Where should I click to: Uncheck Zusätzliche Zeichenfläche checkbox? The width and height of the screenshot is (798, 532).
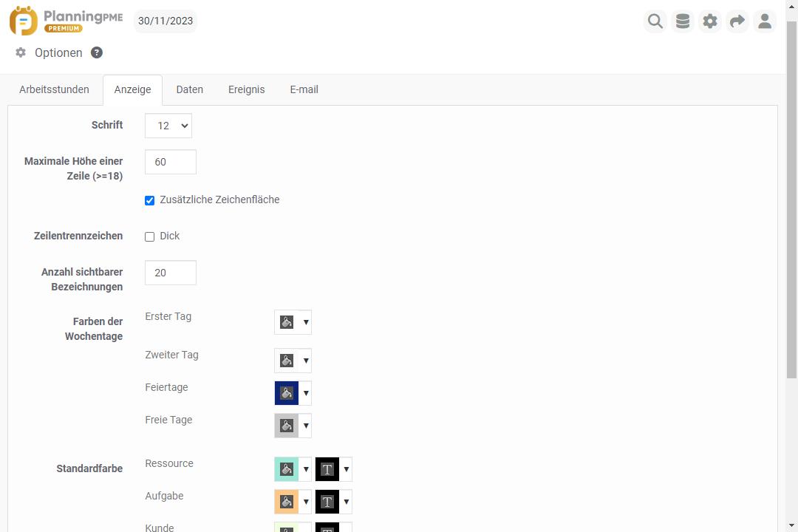pyautogui.click(x=150, y=200)
